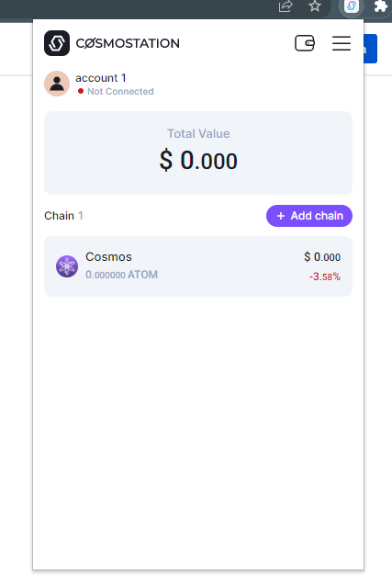The width and height of the screenshot is (392, 587).
Task: Click the Cosmostation logo icon
Action: 57,43
